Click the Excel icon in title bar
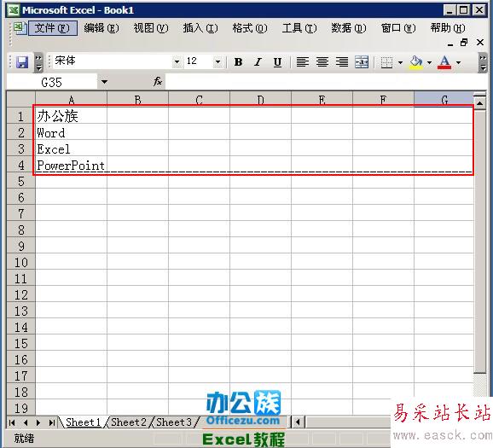Image resolution: width=493 pixels, height=448 pixels. click(13, 10)
